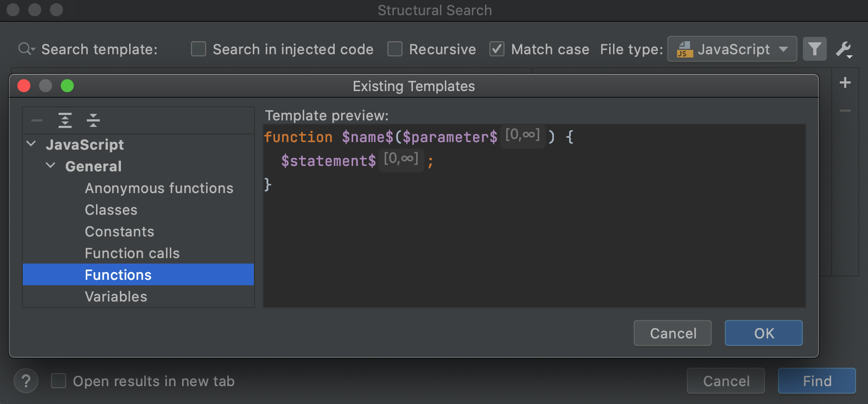Click the remove template minus icon
The height and width of the screenshot is (404, 868).
click(37, 120)
